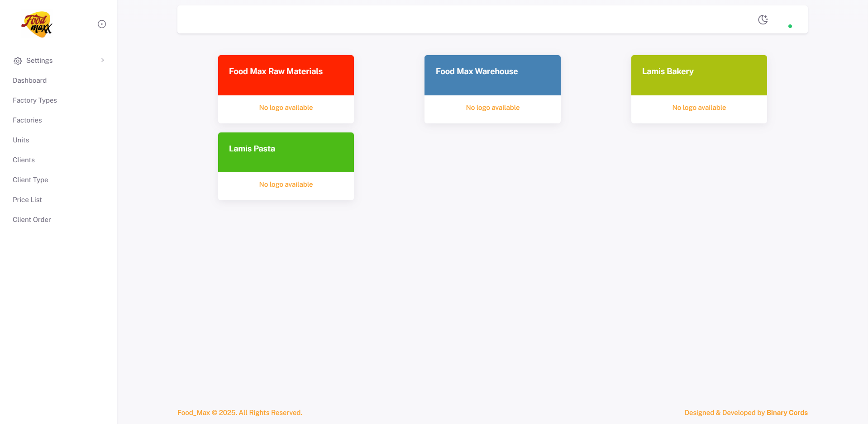Go to Factory Types page

pyautogui.click(x=35, y=100)
